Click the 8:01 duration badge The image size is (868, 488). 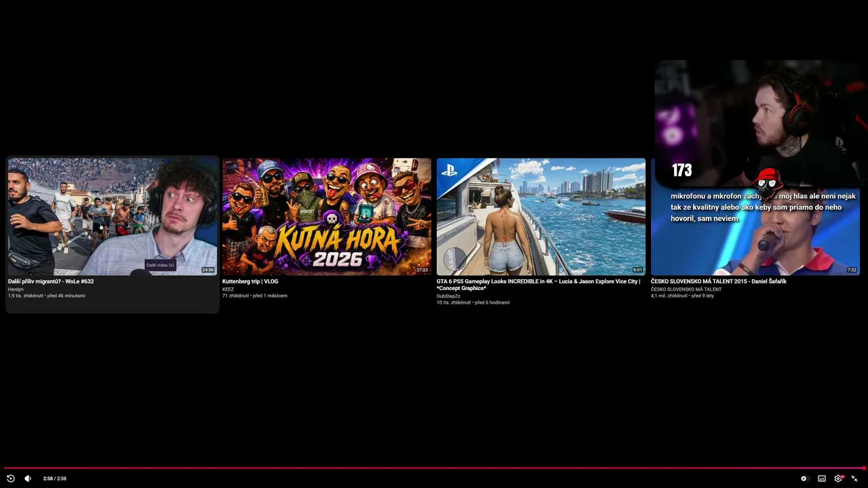coord(637,270)
